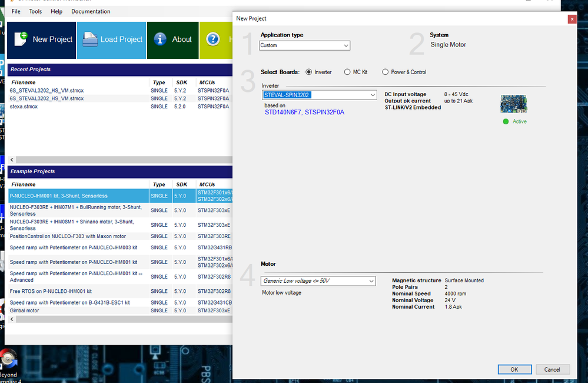Click Cancel in the New Project dialog
This screenshot has width=588, height=383.
click(552, 369)
